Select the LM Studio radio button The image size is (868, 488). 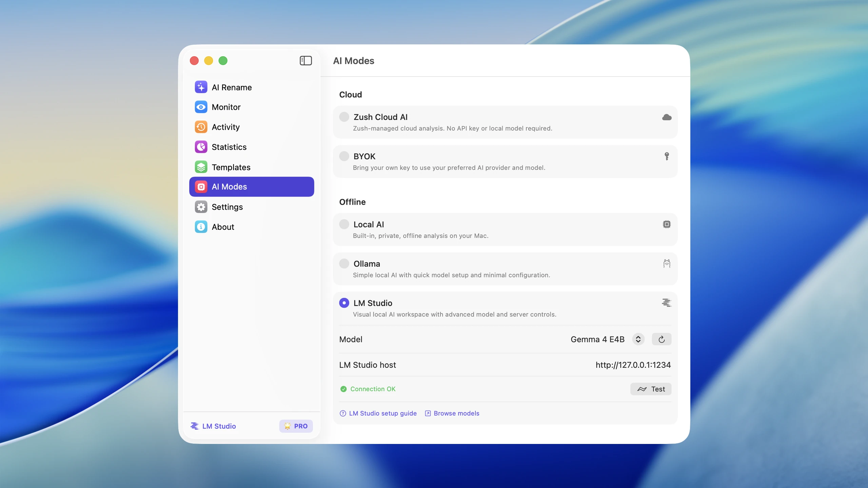point(344,303)
